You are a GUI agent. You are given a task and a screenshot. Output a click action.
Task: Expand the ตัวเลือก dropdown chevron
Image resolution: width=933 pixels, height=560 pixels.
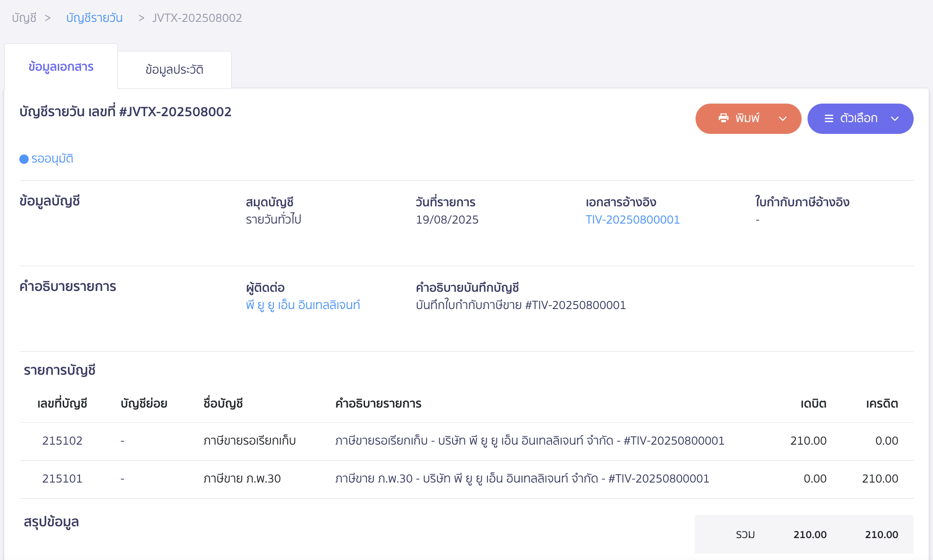[895, 119]
